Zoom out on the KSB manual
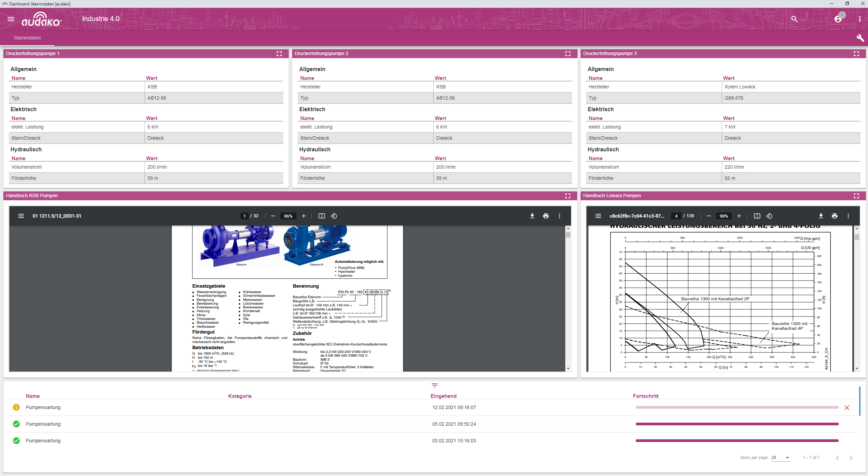Image resolution: width=868 pixels, height=476 pixels. (273, 216)
